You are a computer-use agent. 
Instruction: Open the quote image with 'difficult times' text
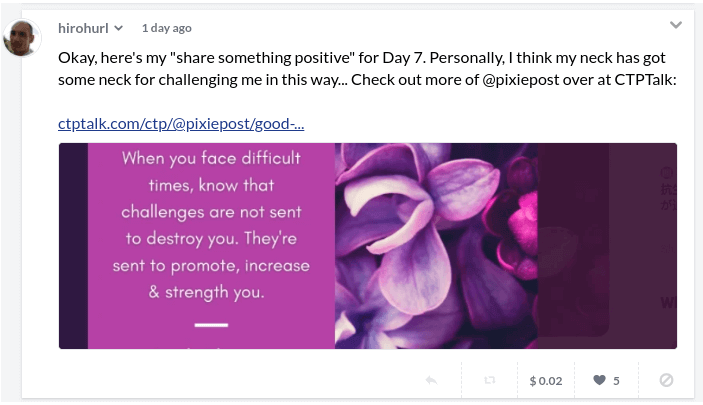pos(211,246)
